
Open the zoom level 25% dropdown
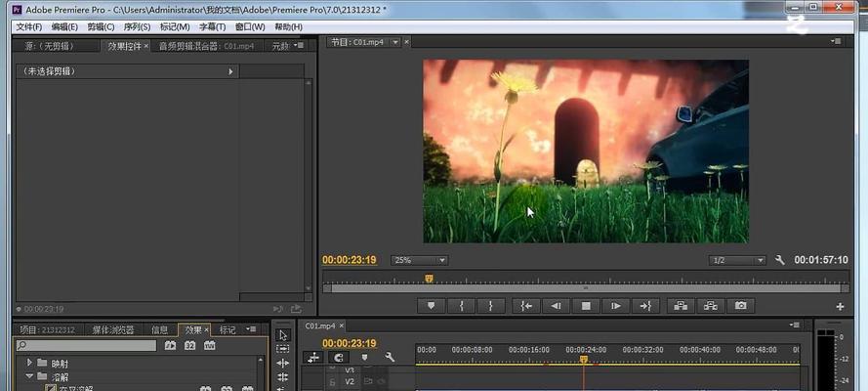pos(420,260)
